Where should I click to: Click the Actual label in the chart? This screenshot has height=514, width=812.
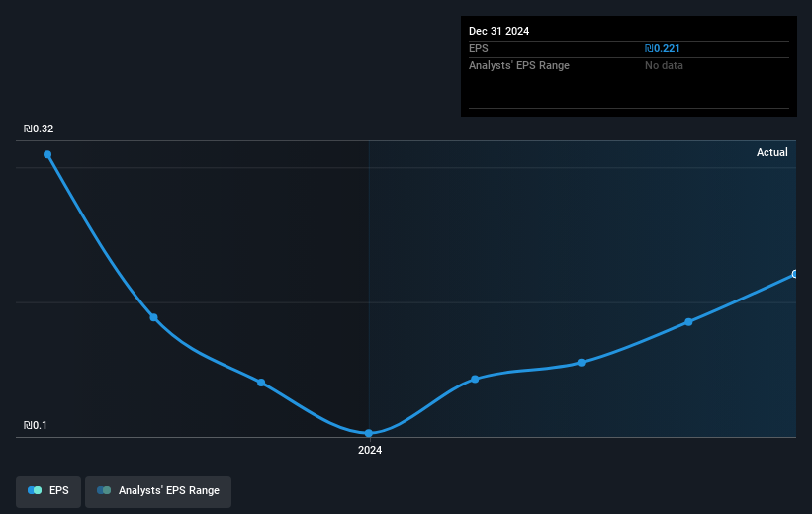[772, 152]
